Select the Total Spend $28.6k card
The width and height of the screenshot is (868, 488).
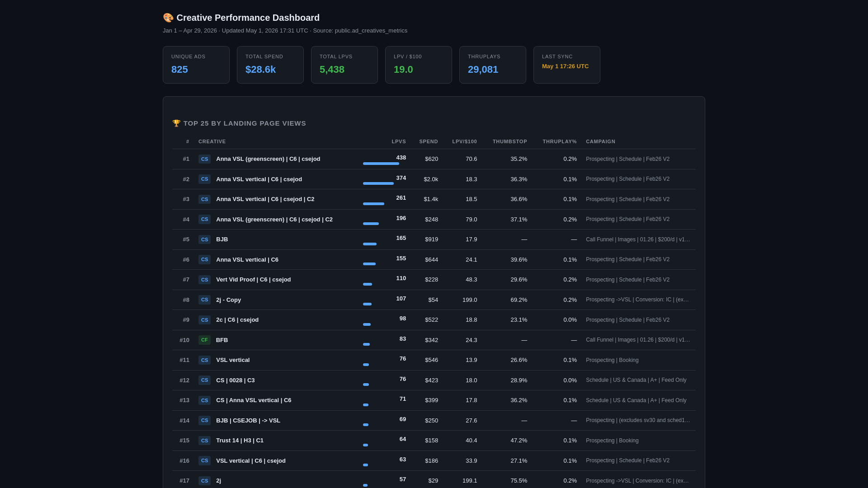270,65
